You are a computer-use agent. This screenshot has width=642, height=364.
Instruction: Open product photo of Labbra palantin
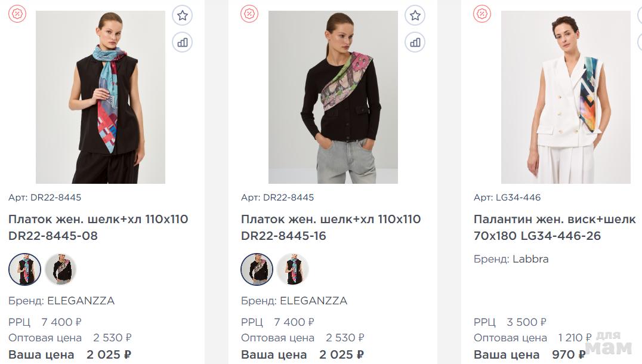[566, 97]
